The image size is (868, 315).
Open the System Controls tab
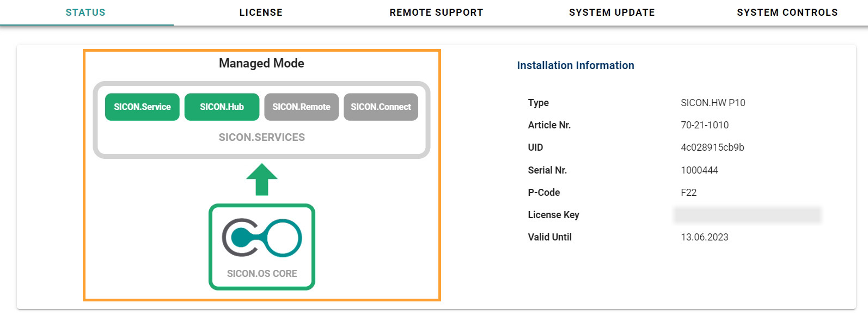click(787, 13)
